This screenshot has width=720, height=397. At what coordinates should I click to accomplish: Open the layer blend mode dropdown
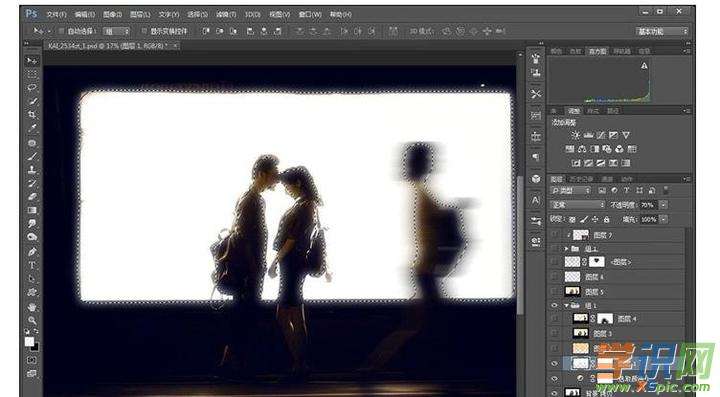[578, 205]
